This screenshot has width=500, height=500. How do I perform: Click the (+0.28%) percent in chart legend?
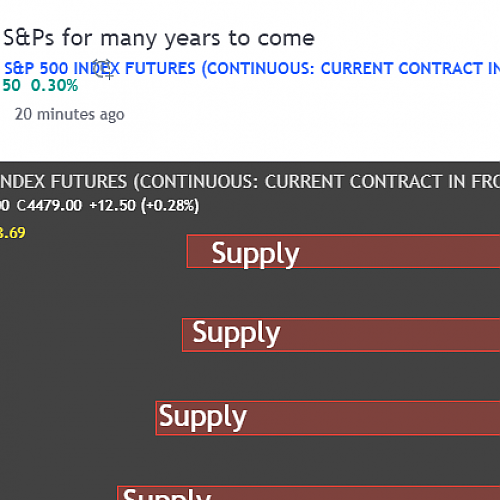pyautogui.click(x=170, y=205)
